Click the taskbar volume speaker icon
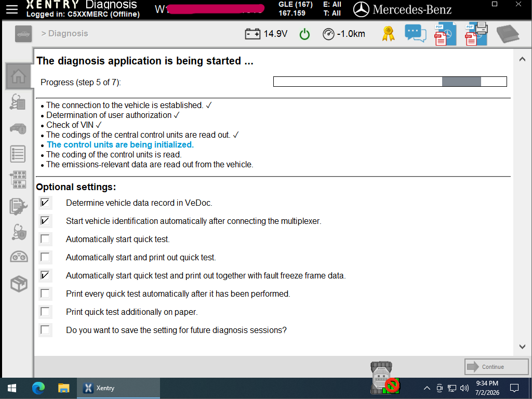 tap(464, 388)
